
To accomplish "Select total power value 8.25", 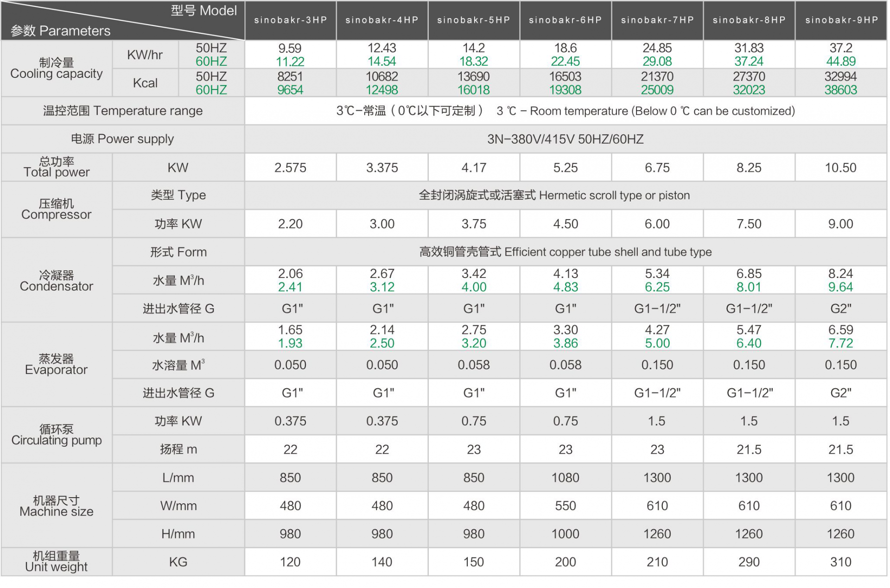I will pos(749,168).
